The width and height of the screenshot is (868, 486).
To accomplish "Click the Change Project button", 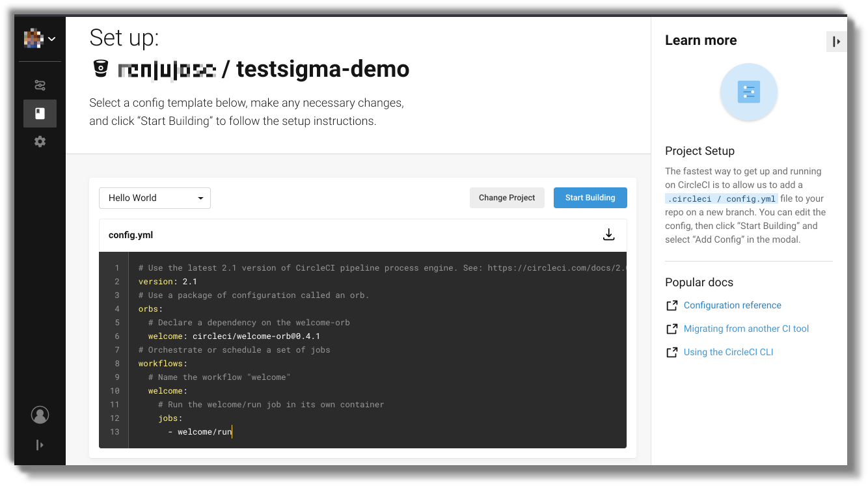I will tap(507, 198).
